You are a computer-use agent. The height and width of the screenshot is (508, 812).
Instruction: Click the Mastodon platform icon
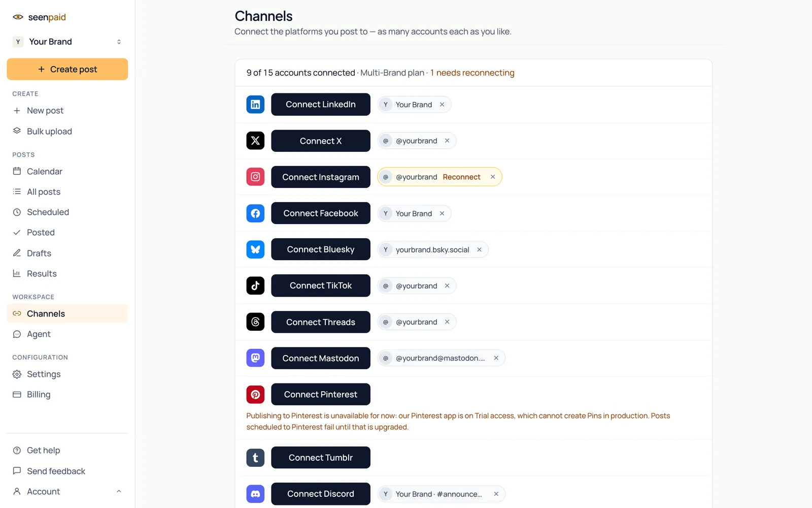(x=255, y=358)
